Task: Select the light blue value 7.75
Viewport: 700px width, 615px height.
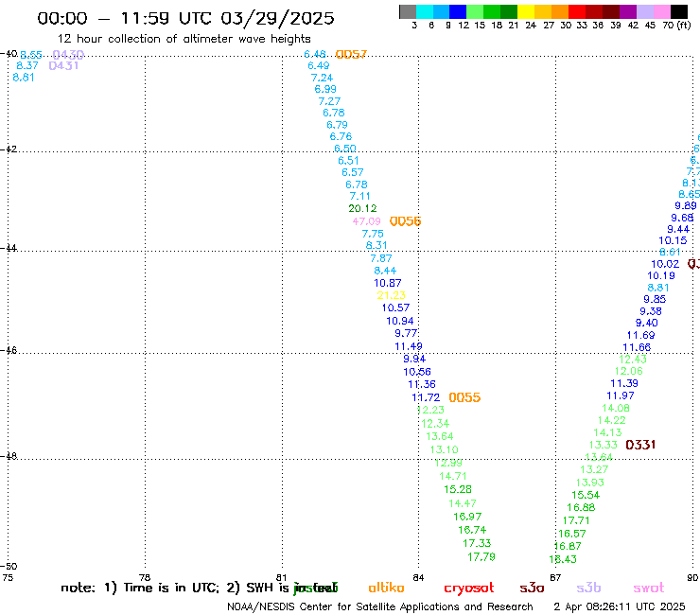Action: (373, 234)
